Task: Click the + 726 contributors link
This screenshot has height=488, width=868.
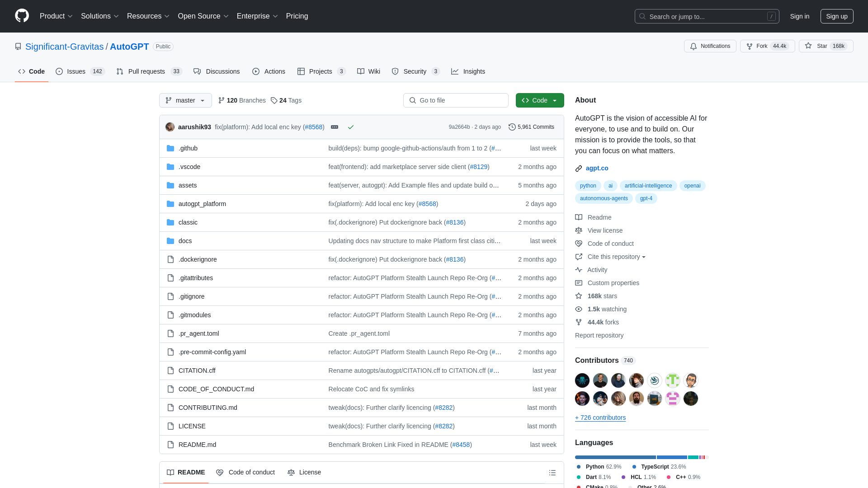Action: [600, 418]
